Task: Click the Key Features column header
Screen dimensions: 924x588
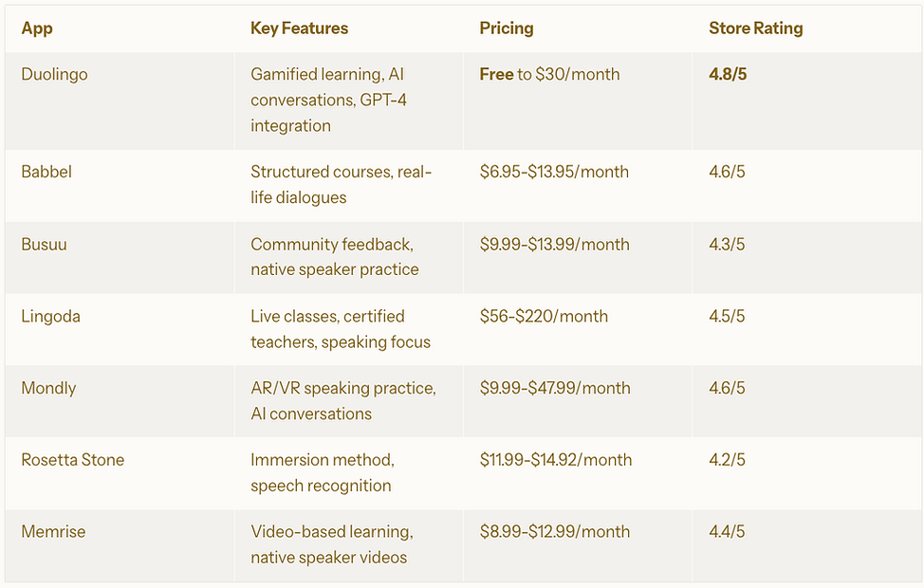Action: tap(299, 28)
